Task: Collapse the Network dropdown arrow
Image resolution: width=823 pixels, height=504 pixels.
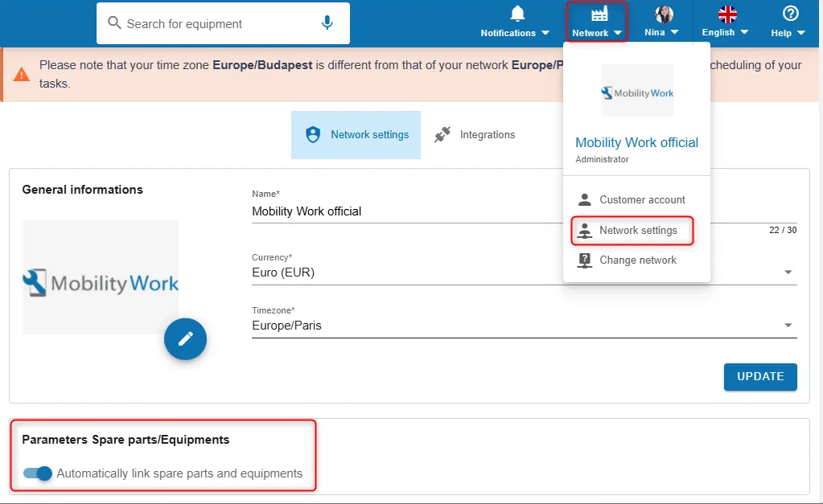Action: click(618, 32)
